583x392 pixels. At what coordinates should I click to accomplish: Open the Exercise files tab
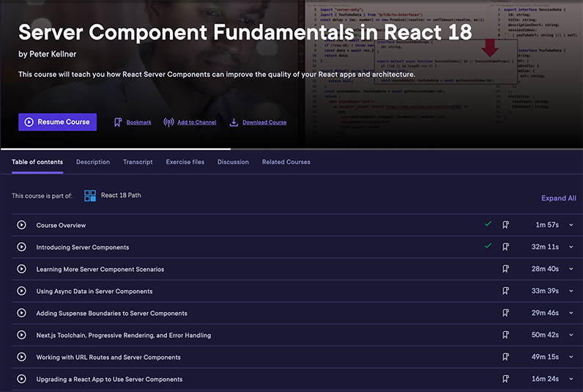(185, 162)
